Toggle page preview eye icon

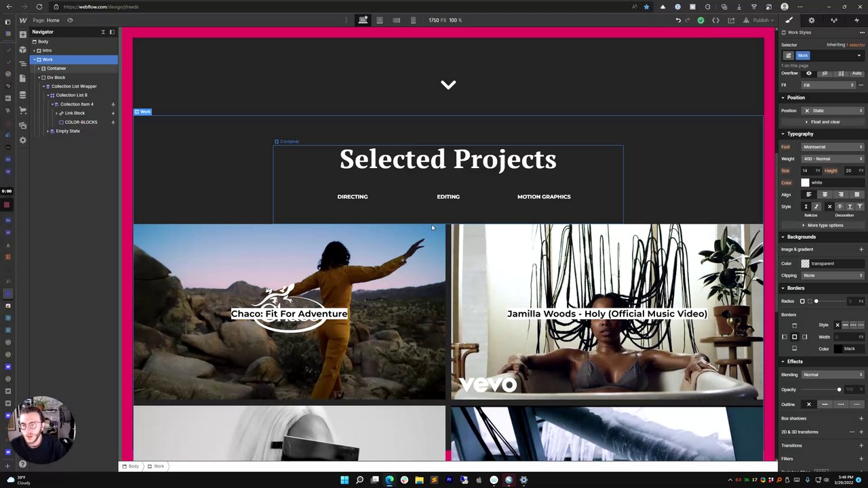70,20
